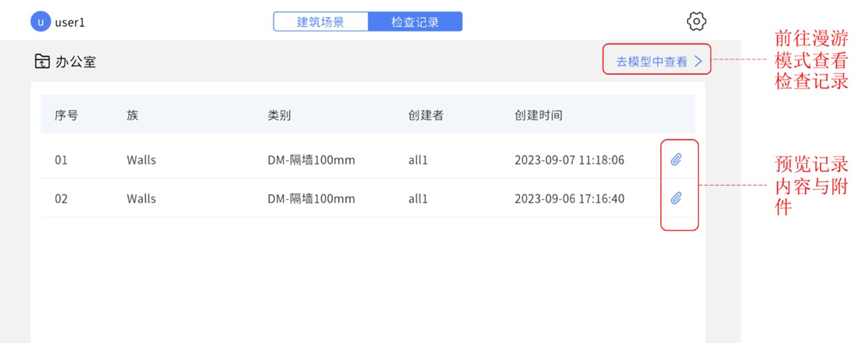Screen dimensions: 868x343
Task: Click DM-隔墙100mm in the first row
Action: point(312,160)
